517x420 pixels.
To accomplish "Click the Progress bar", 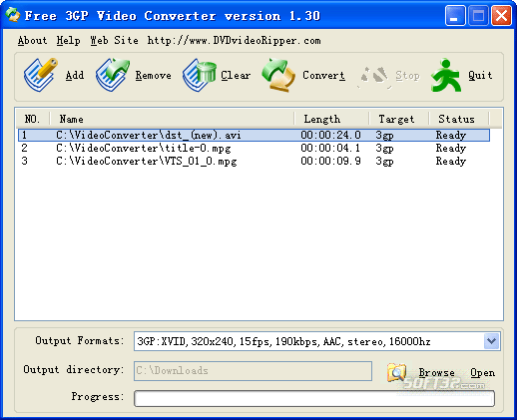I will 314,398.
